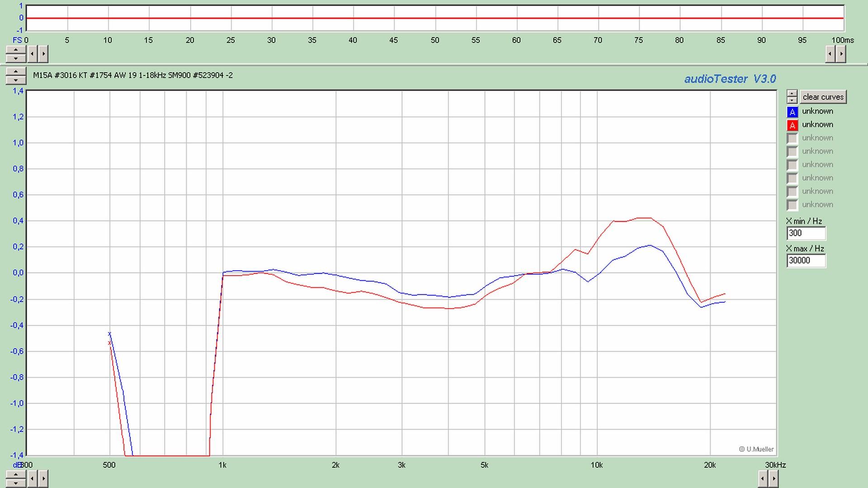Click right arrow below the 30kHz label
868x488 pixels.
(x=774, y=478)
